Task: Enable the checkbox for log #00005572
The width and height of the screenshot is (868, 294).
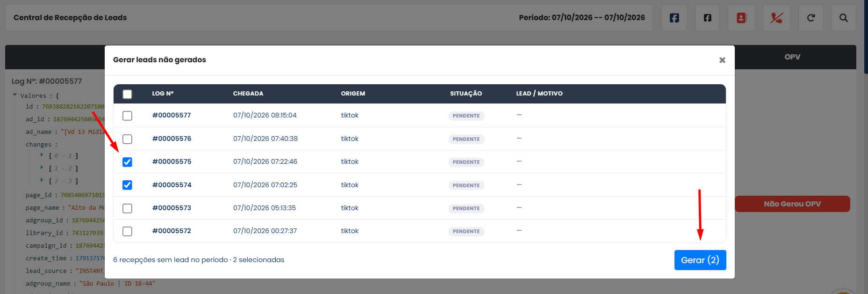Action: pos(127,231)
